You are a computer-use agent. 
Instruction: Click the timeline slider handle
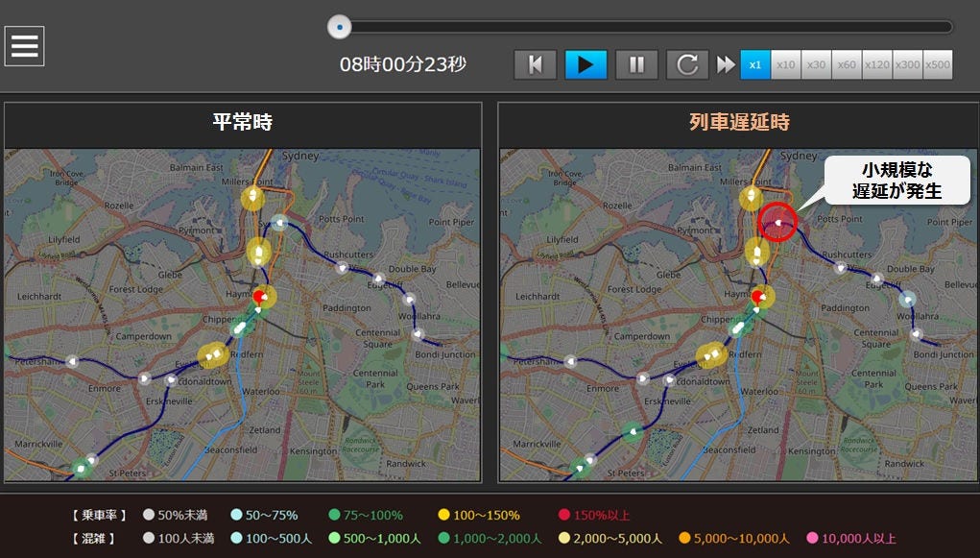(340, 27)
